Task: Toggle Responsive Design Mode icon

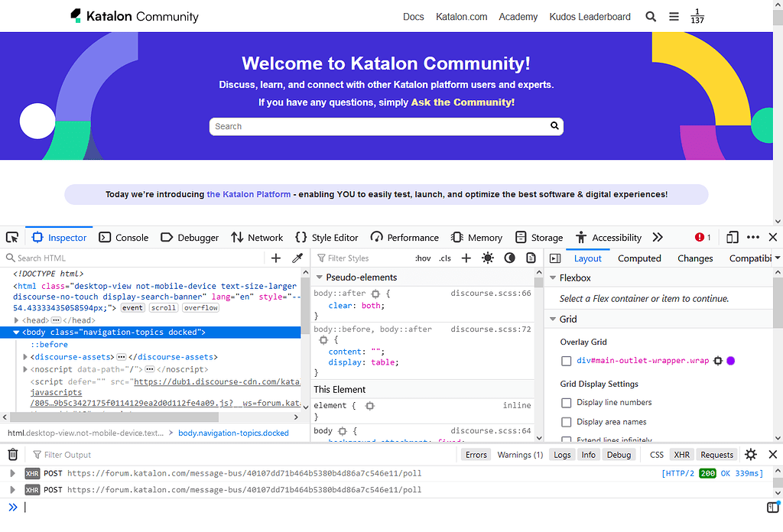Action: pyautogui.click(x=732, y=238)
